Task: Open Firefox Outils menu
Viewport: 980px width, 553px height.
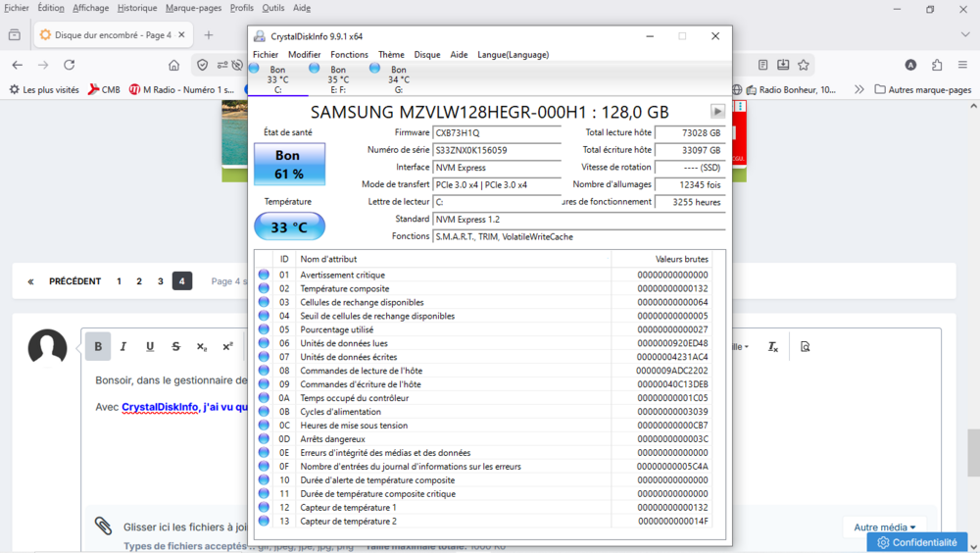Action: (x=272, y=8)
